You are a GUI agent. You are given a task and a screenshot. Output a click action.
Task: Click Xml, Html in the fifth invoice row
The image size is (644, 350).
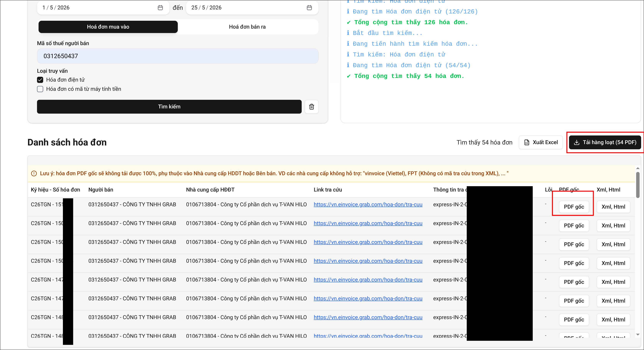point(613,282)
